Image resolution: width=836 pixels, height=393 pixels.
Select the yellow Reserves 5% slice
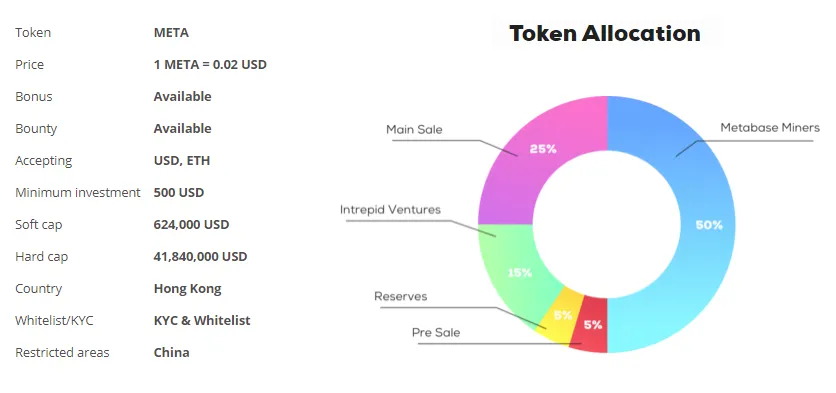click(560, 316)
